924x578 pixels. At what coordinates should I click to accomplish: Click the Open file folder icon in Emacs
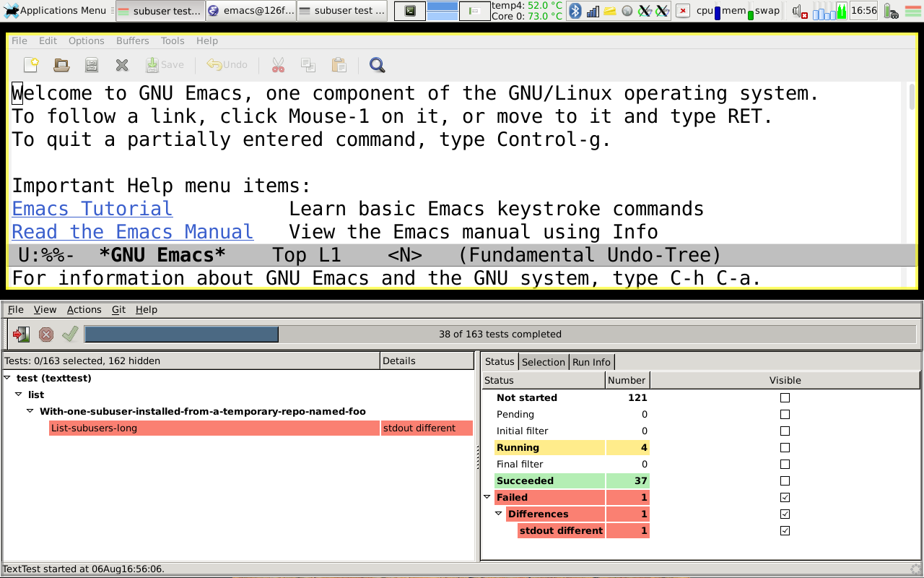[x=61, y=65]
